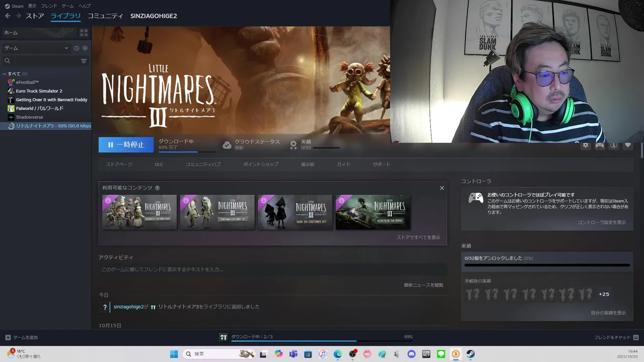Click ストアですべてを表示
Image resolution: width=644 pixels, height=362 pixels.
[x=418, y=237]
